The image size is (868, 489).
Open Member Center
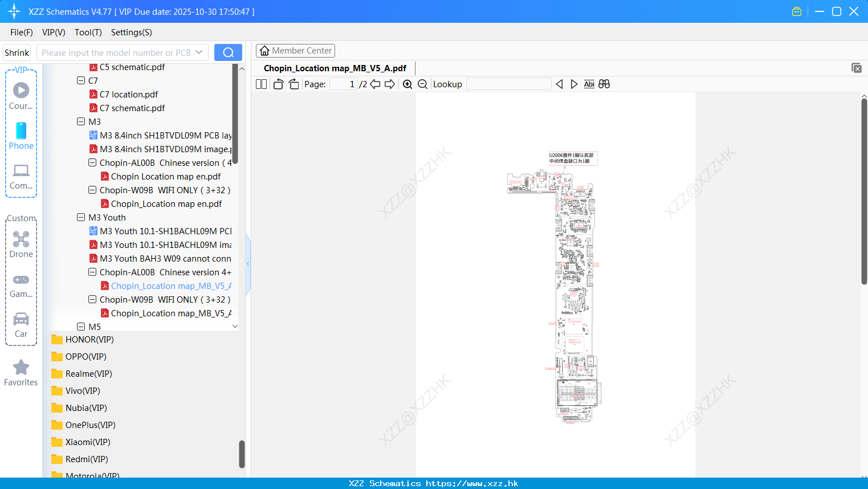click(x=295, y=51)
